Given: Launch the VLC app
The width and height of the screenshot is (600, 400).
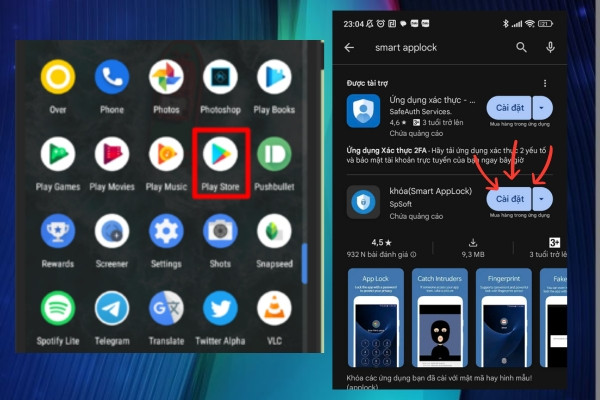Looking at the screenshot, I should tap(274, 308).
